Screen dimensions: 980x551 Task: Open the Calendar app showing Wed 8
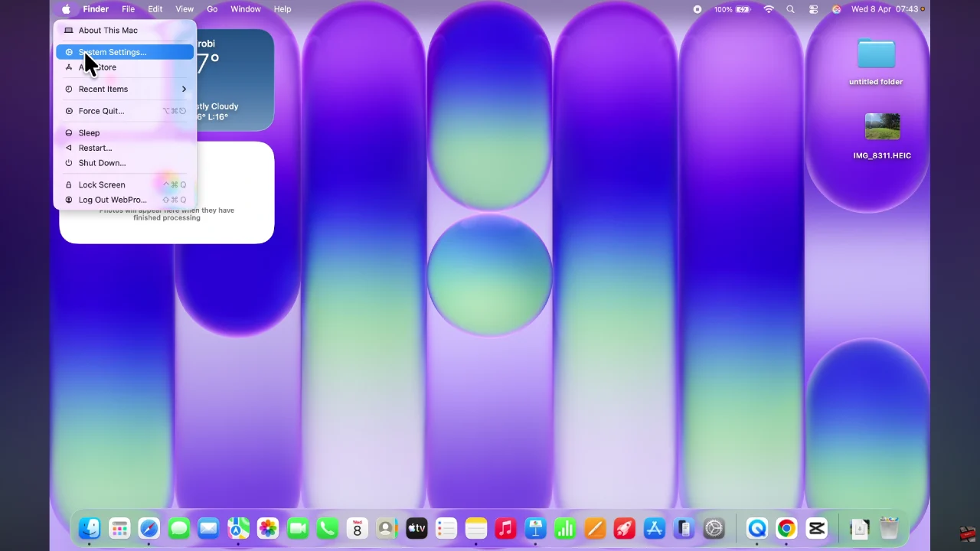tap(357, 528)
